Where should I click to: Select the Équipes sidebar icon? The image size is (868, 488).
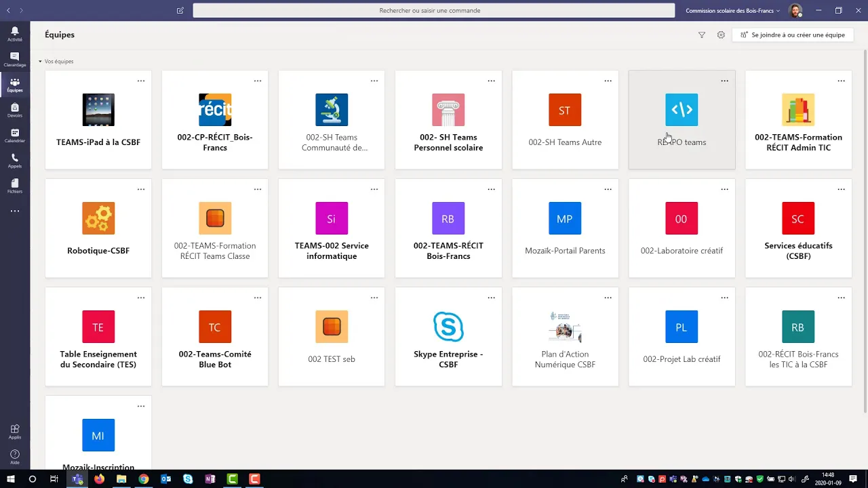pyautogui.click(x=15, y=85)
